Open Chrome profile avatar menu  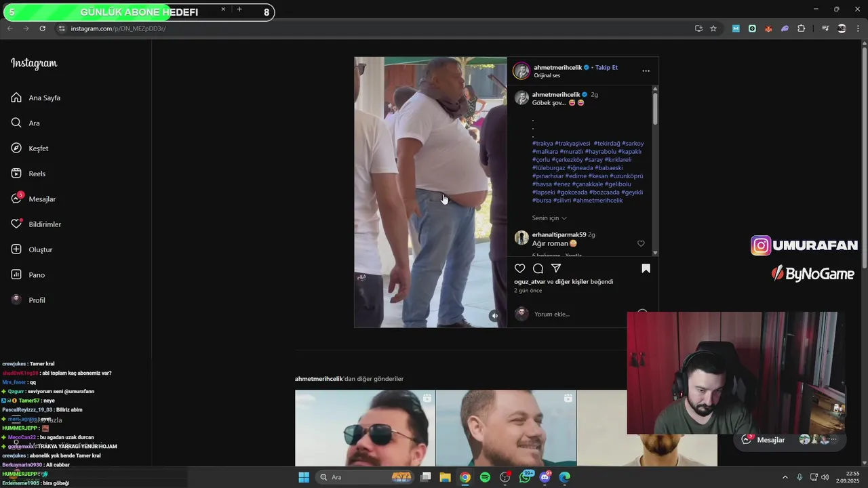842,28
